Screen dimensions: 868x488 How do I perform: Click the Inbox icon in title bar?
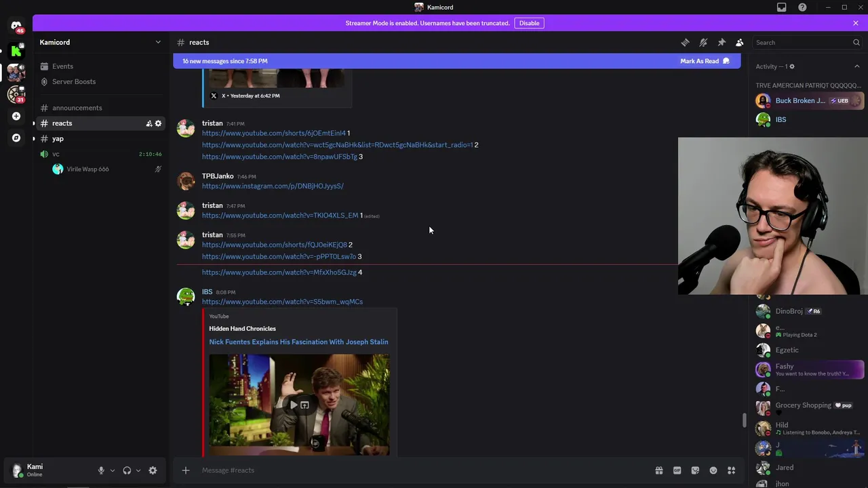point(782,7)
